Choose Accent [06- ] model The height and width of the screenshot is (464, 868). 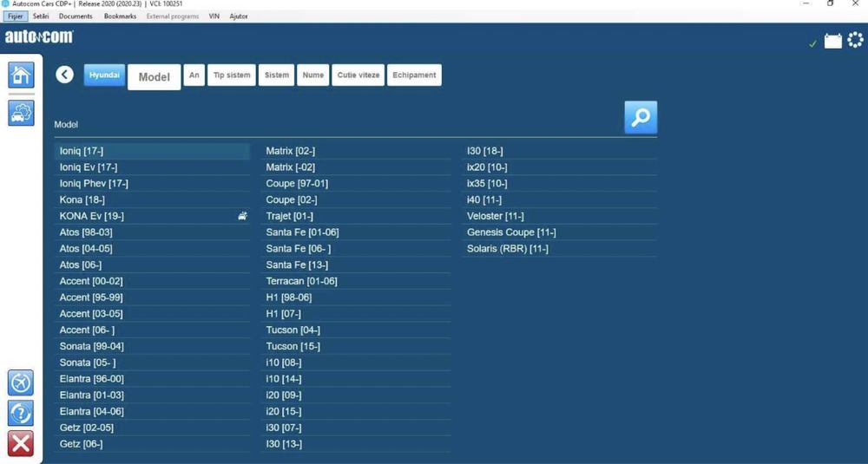pyautogui.click(x=152, y=330)
